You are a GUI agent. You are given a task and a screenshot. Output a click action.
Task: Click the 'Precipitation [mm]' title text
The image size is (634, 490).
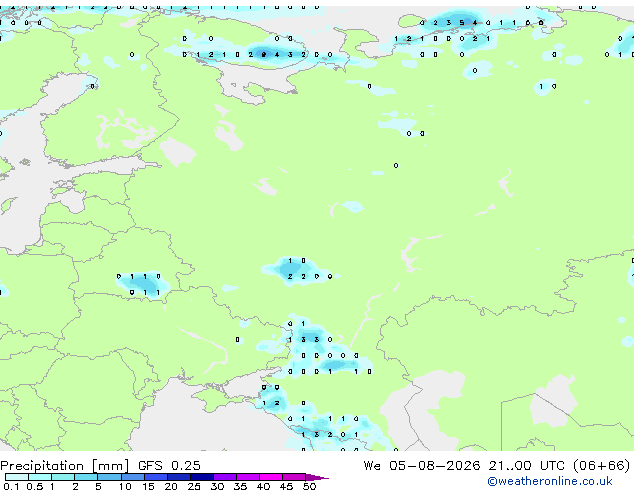point(65,466)
